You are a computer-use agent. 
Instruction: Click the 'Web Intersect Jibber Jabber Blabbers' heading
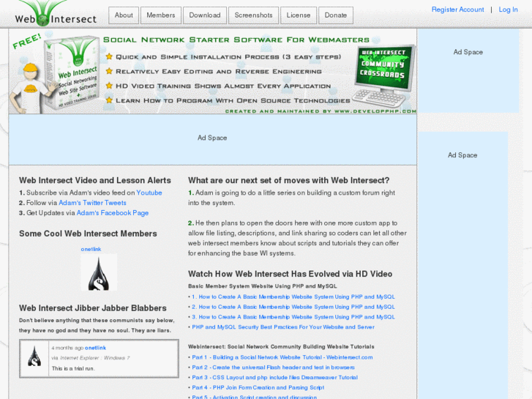(93, 308)
